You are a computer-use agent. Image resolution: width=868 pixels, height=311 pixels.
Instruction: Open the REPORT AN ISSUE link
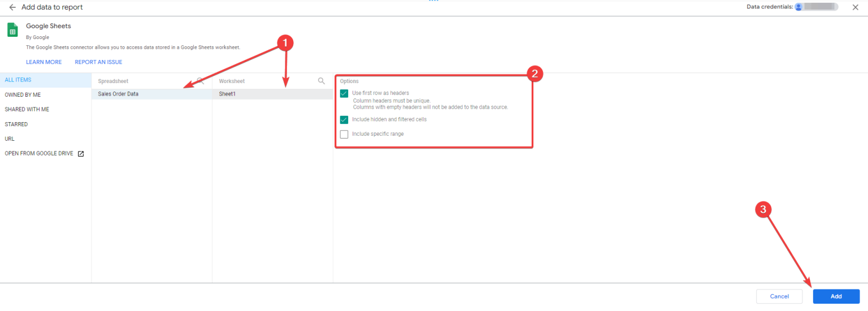pos(98,62)
